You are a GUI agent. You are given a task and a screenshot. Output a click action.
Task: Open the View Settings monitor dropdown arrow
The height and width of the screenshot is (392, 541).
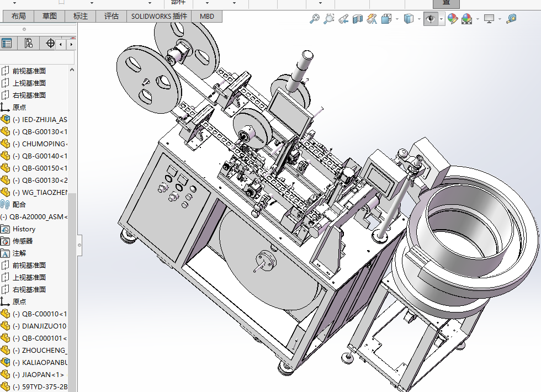(500, 19)
